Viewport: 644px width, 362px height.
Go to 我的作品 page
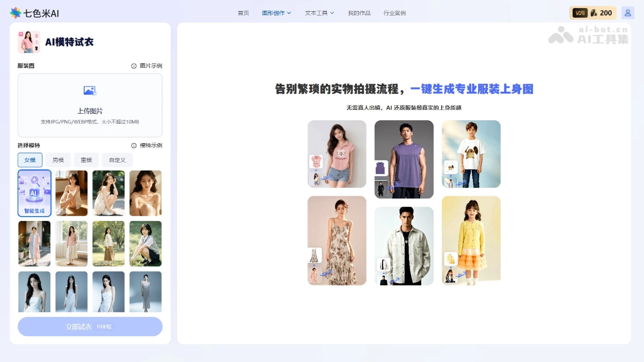359,13
